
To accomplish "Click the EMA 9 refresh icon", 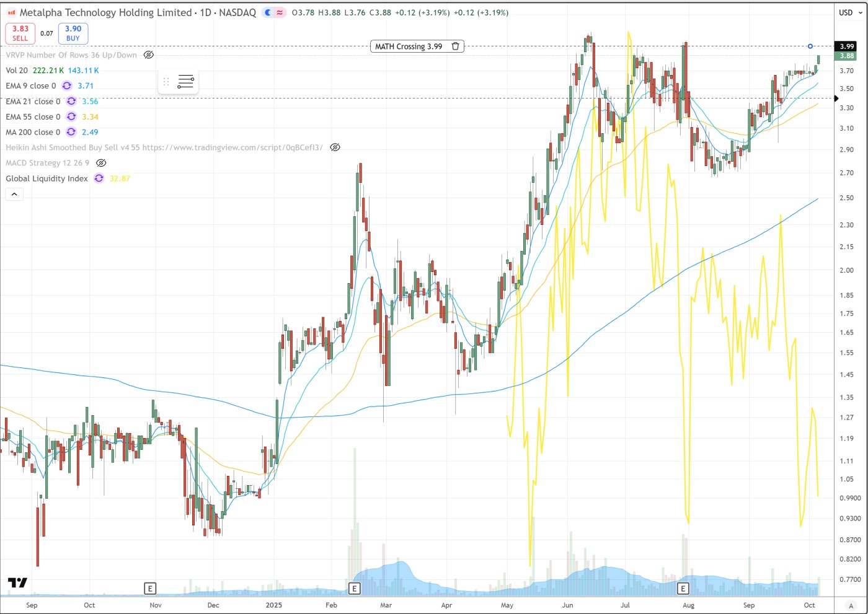I will point(67,86).
